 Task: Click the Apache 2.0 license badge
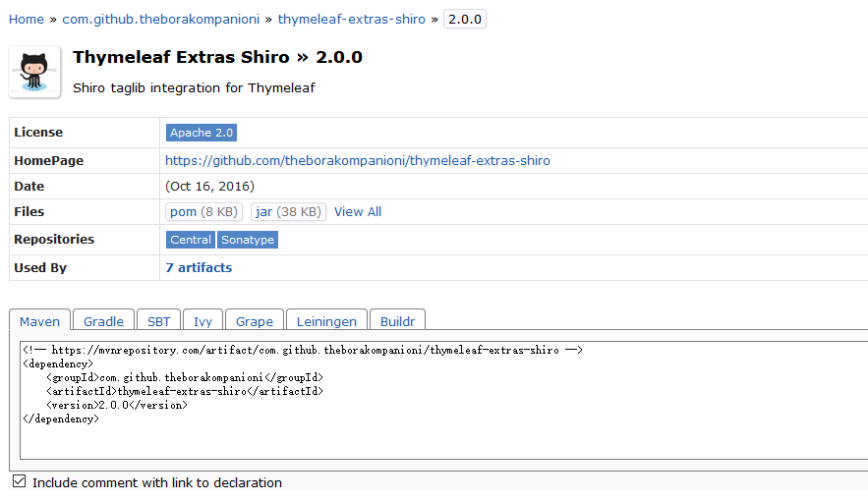[x=202, y=133]
